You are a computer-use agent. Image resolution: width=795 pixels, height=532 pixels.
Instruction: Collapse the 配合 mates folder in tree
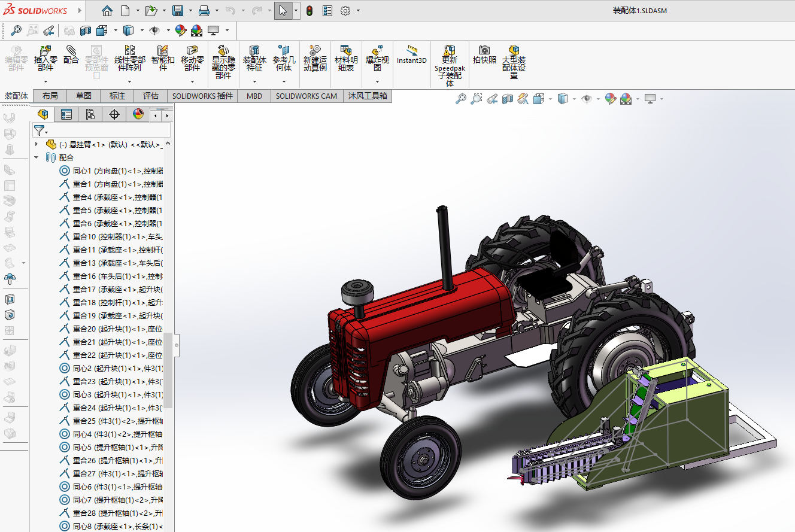37,157
